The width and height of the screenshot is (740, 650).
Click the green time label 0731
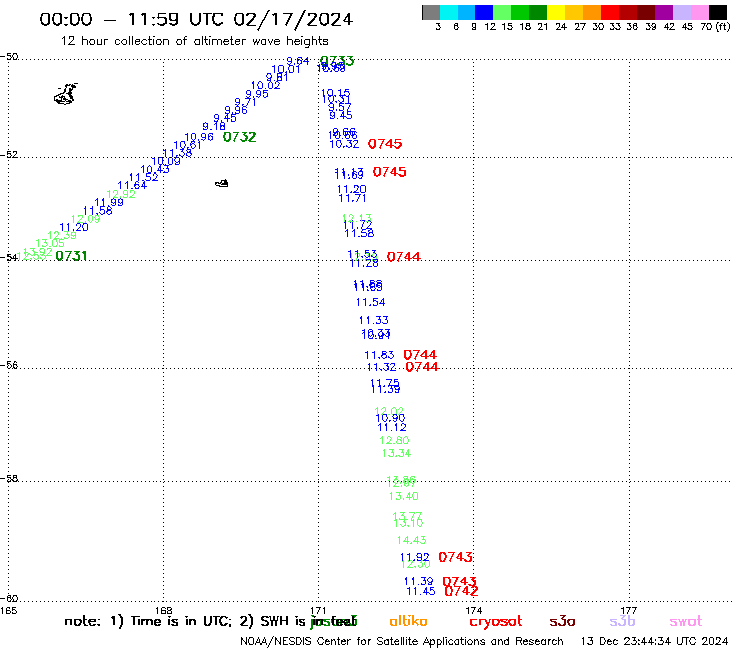click(x=71, y=256)
